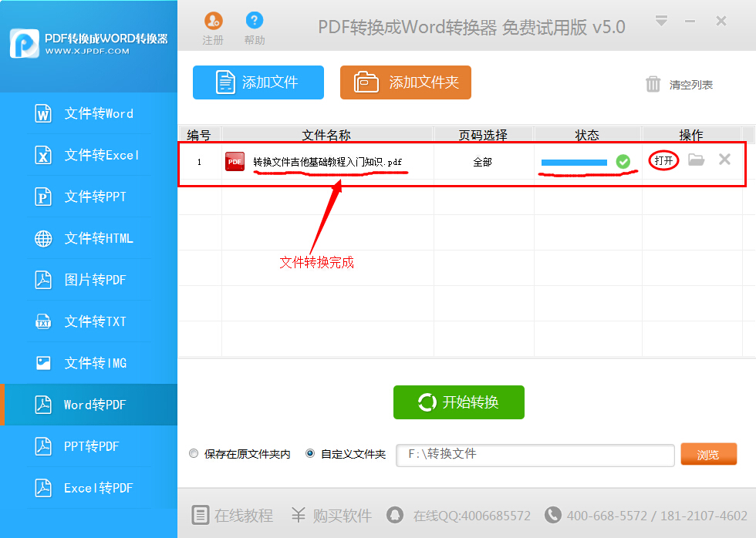Select 文件转IMG in sidebar
The image size is (756, 538).
coord(89,363)
